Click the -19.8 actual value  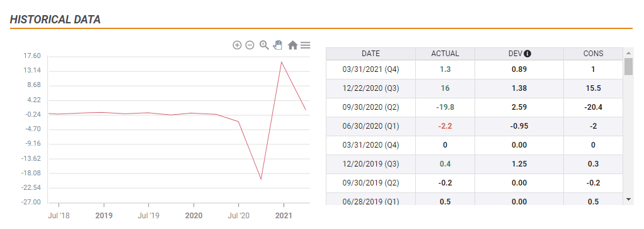click(446, 107)
